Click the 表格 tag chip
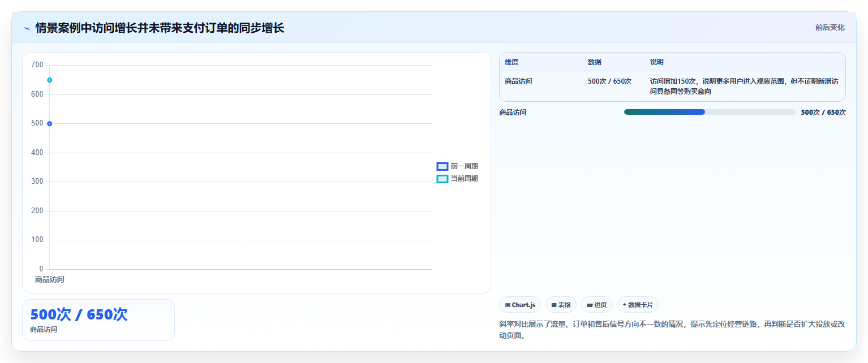 (x=561, y=305)
